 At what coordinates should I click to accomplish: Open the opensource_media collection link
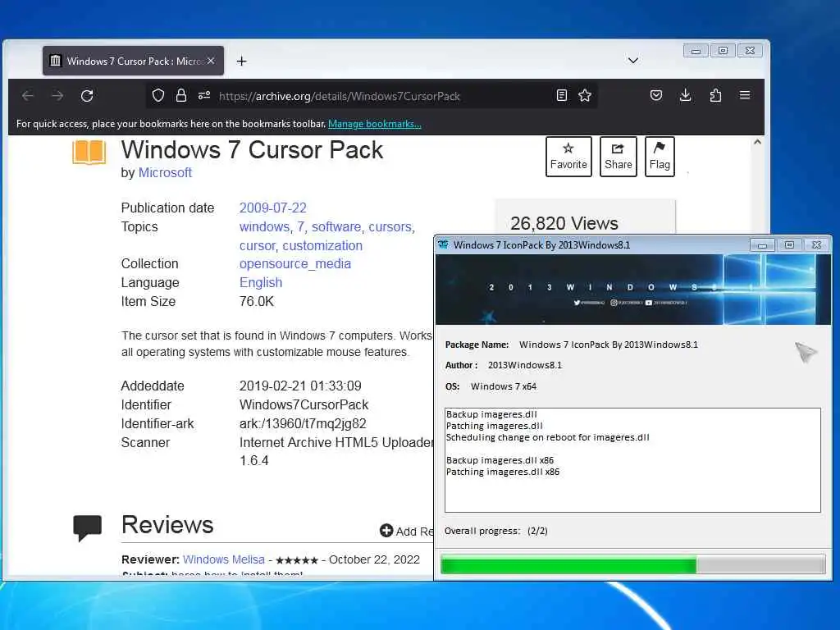tap(295, 264)
